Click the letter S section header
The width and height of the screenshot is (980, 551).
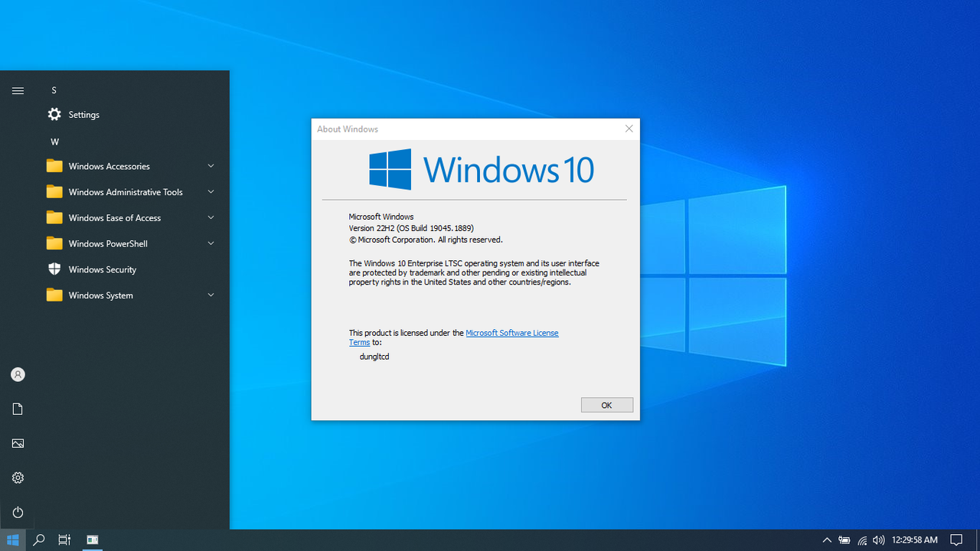click(54, 90)
